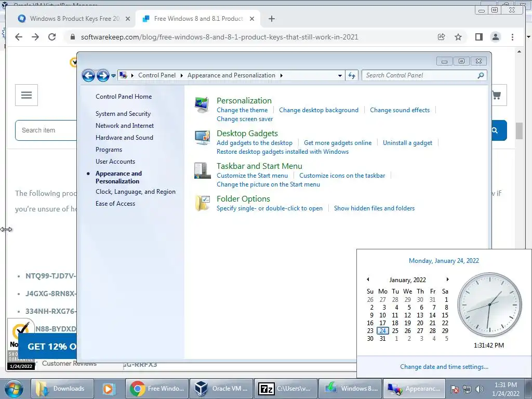Open a new Chrome tab
Image resolution: width=532 pixels, height=399 pixels.
pyautogui.click(x=271, y=19)
